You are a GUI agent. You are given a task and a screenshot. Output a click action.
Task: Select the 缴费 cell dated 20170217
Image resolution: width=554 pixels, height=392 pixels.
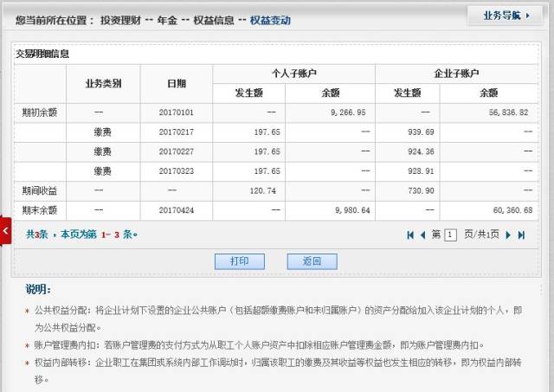(x=103, y=132)
